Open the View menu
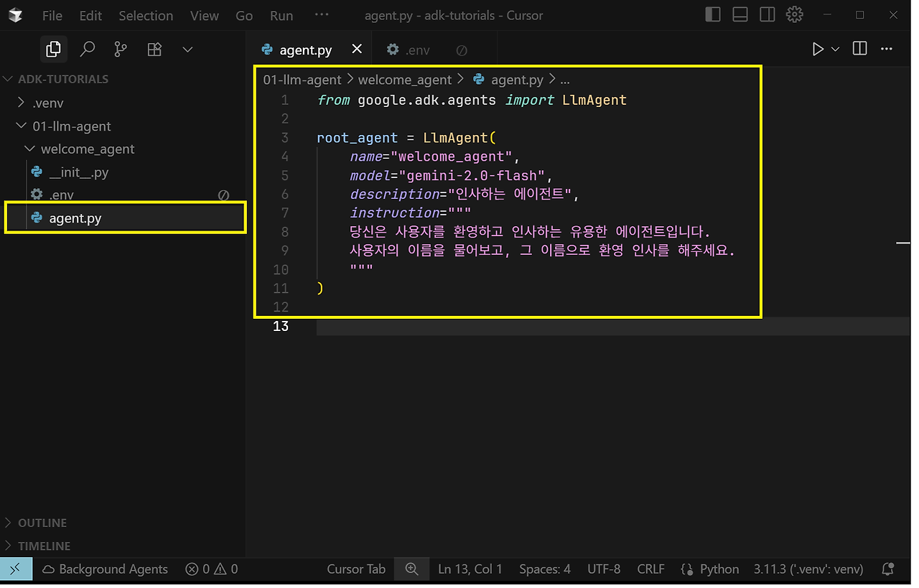The height and width of the screenshot is (588, 919). (x=205, y=15)
